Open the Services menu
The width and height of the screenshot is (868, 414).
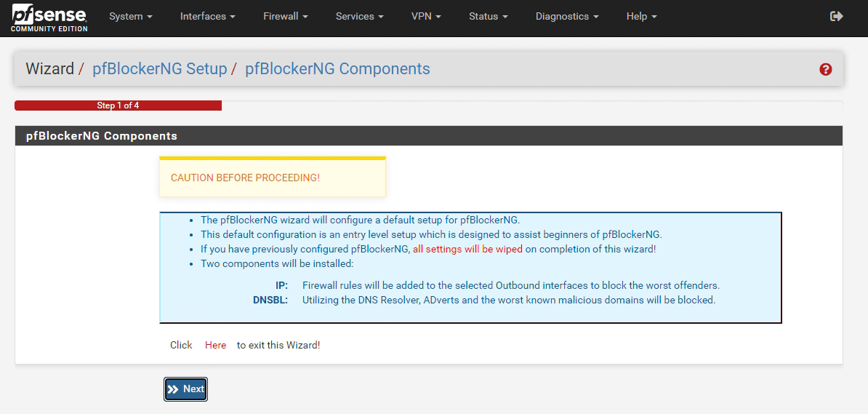click(x=360, y=16)
